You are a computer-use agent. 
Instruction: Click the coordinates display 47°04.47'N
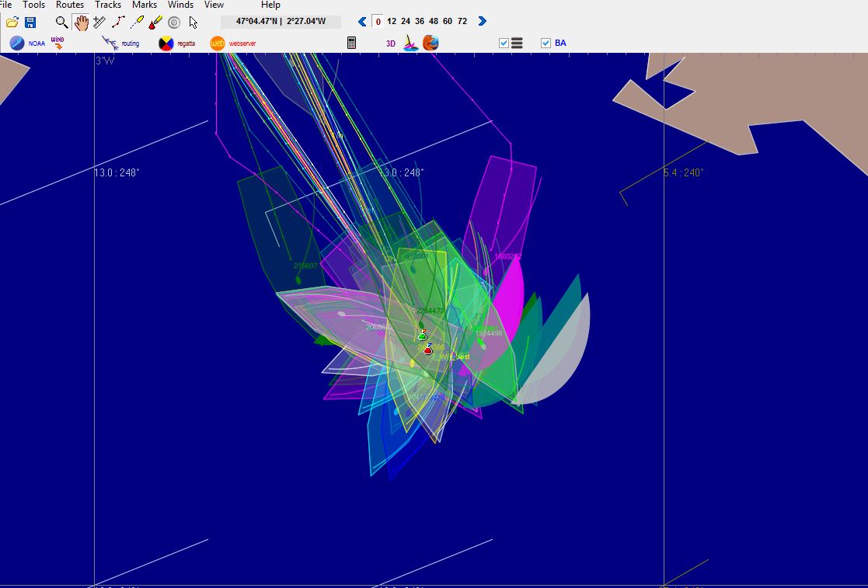[x=281, y=22]
